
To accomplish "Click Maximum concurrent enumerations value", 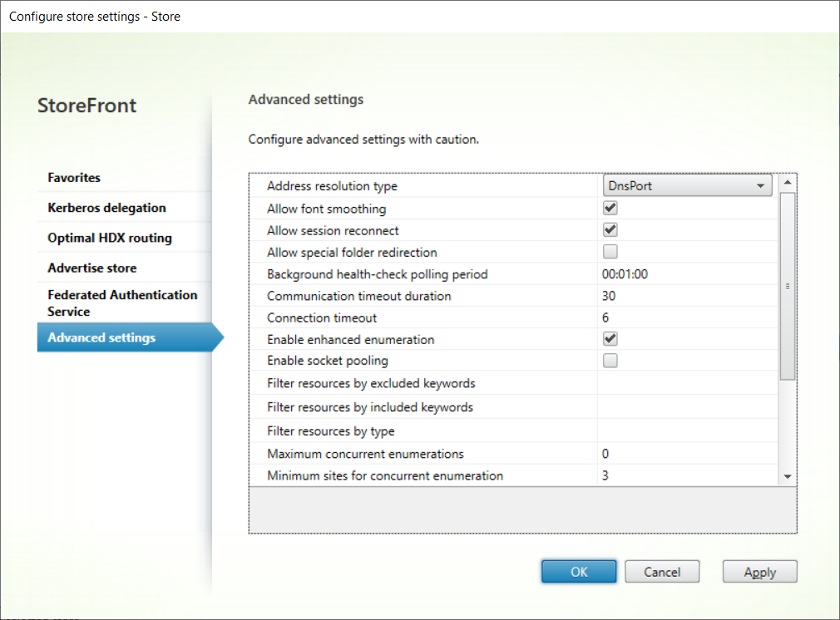I will (686, 454).
